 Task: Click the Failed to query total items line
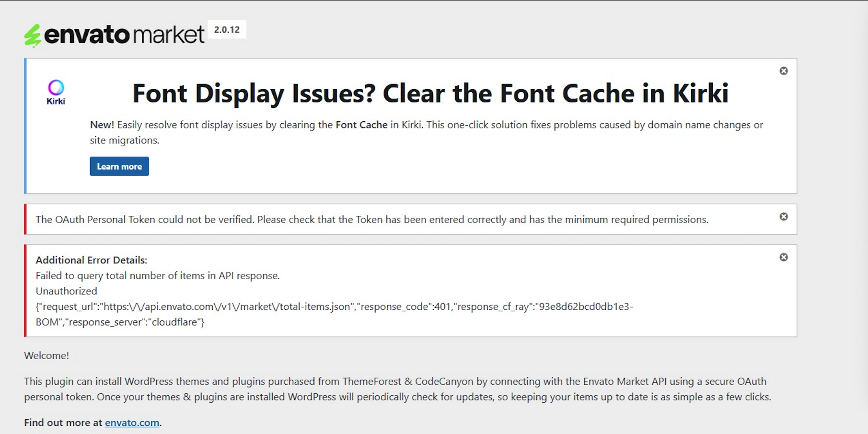pos(158,276)
